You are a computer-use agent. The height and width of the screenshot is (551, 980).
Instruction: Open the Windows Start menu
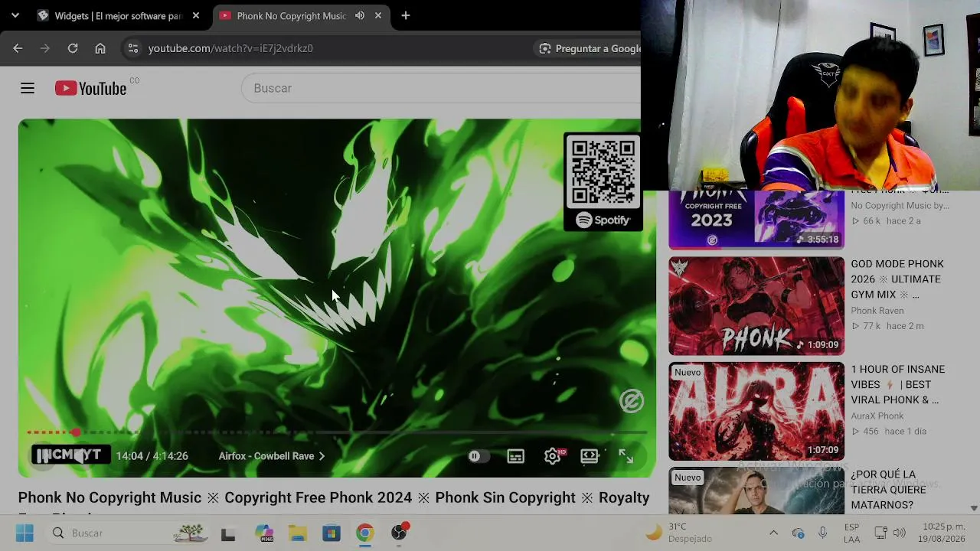24,533
